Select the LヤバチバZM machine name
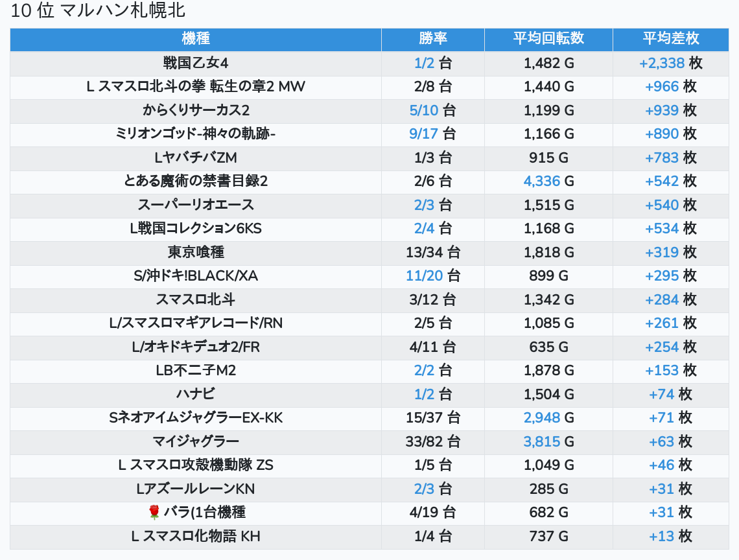Viewport: 739px width, 560px height. tap(196, 157)
